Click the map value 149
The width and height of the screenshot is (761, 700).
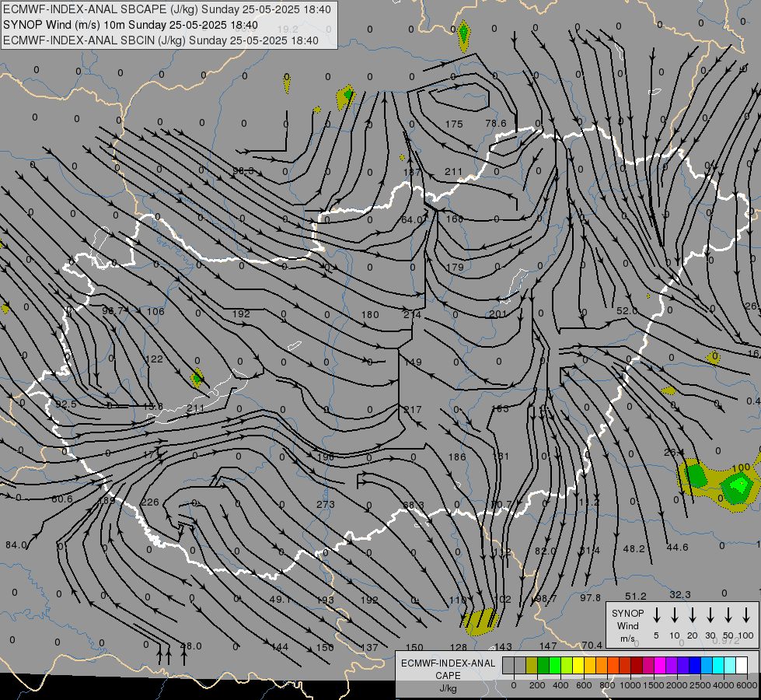click(413, 362)
